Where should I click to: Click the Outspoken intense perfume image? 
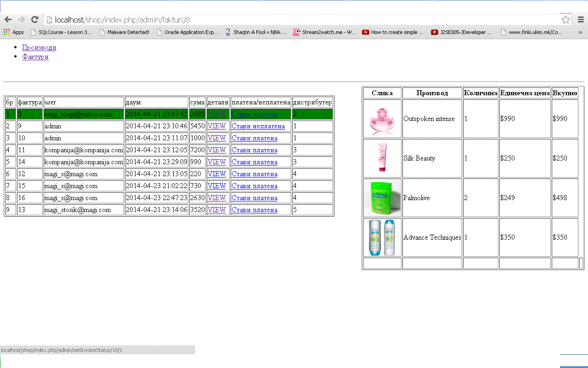pos(382,119)
